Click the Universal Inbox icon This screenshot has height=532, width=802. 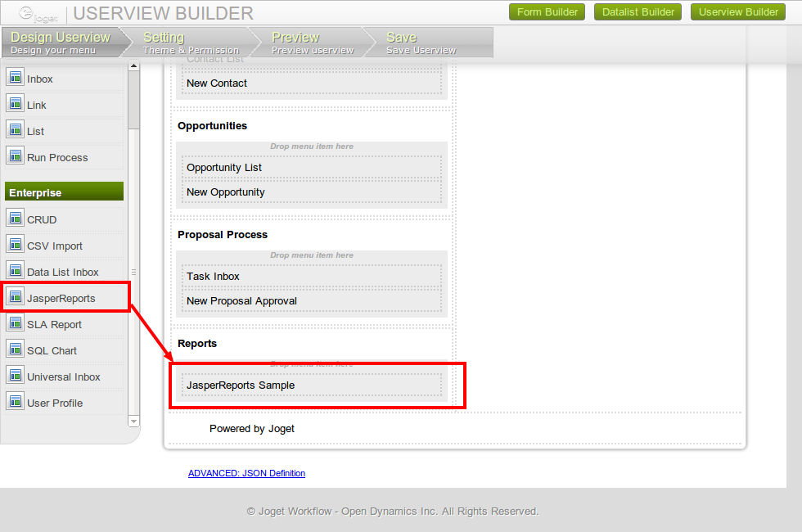coord(16,376)
